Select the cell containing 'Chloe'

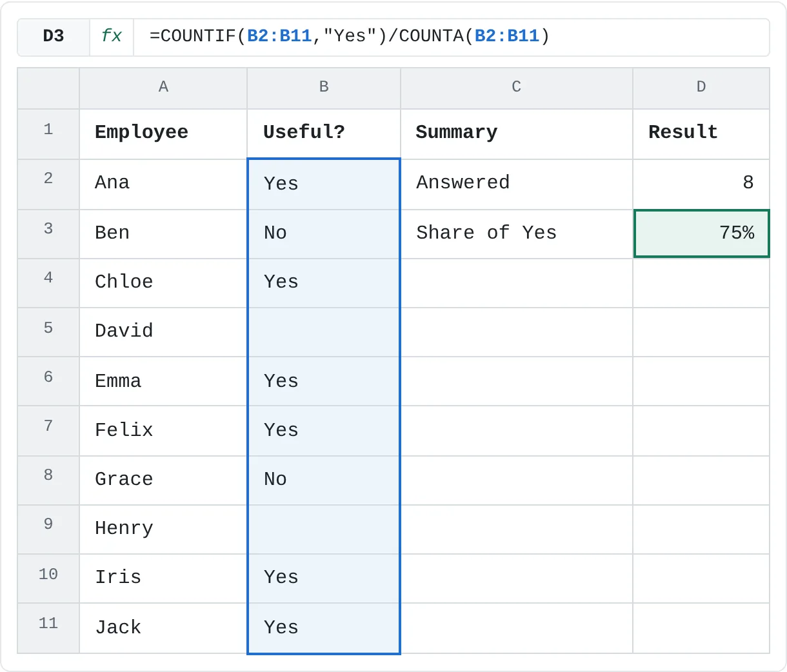point(163,283)
